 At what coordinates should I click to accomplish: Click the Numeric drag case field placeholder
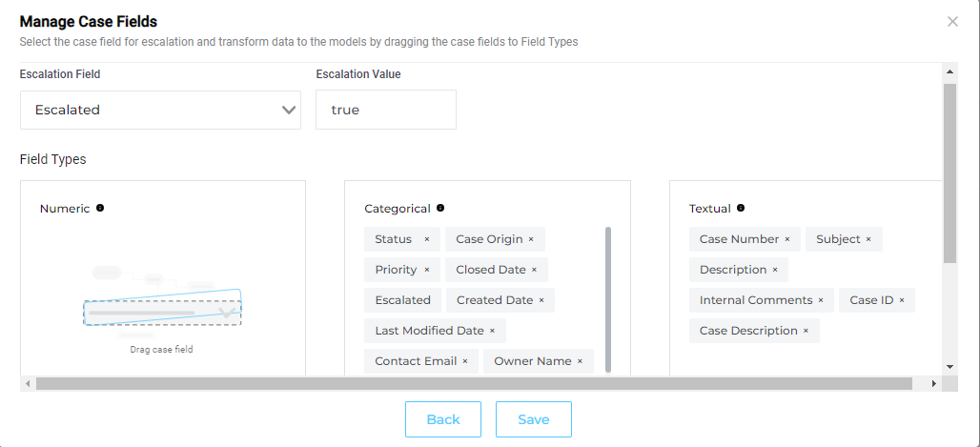tap(162, 313)
